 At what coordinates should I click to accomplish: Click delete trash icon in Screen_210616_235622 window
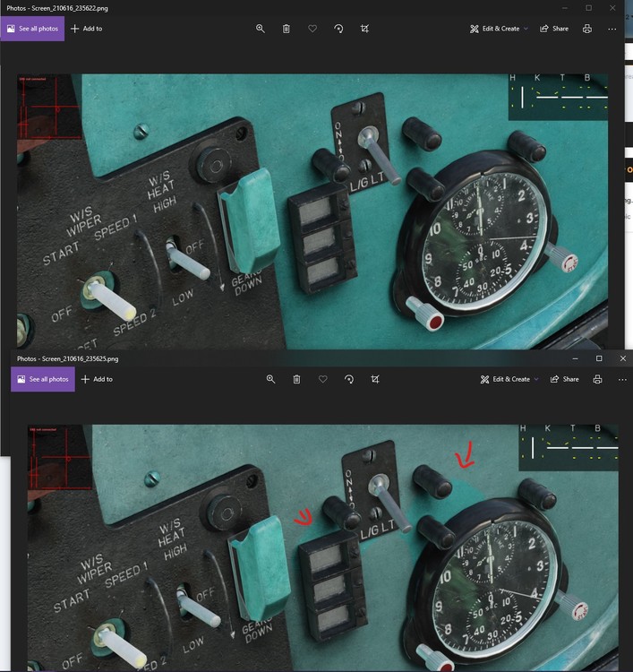click(x=287, y=29)
